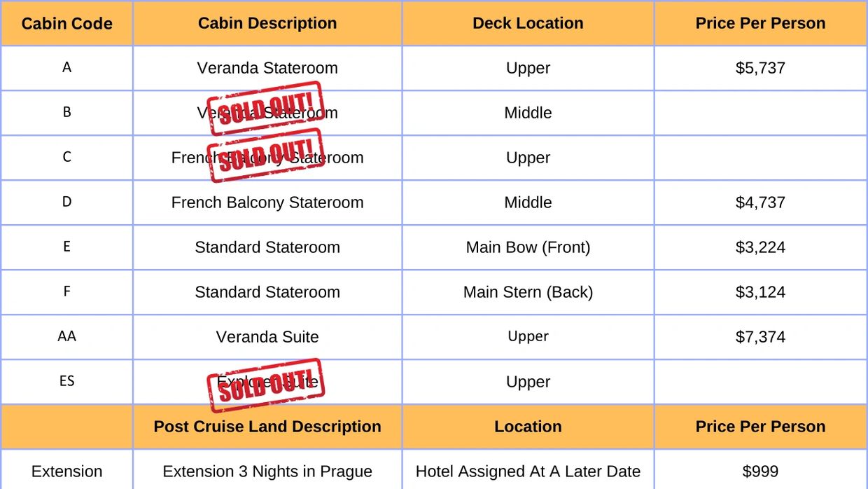Click the Deck Location column header
868x489 pixels.
pos(528,23)
